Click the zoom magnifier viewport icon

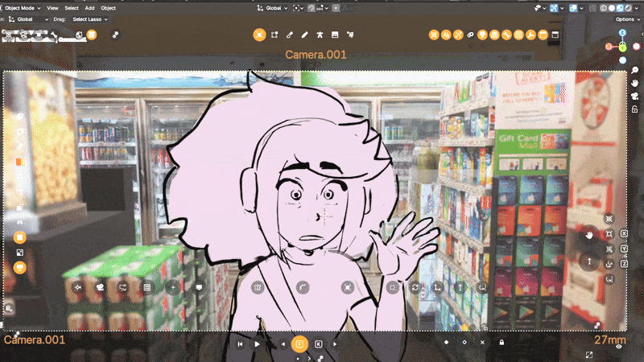(x=634, y=70)
